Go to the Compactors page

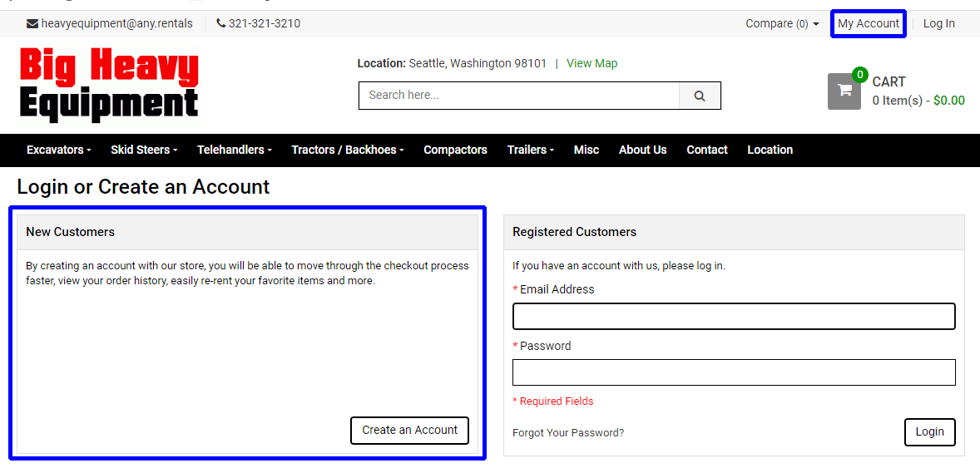click(x=455, y=150)
